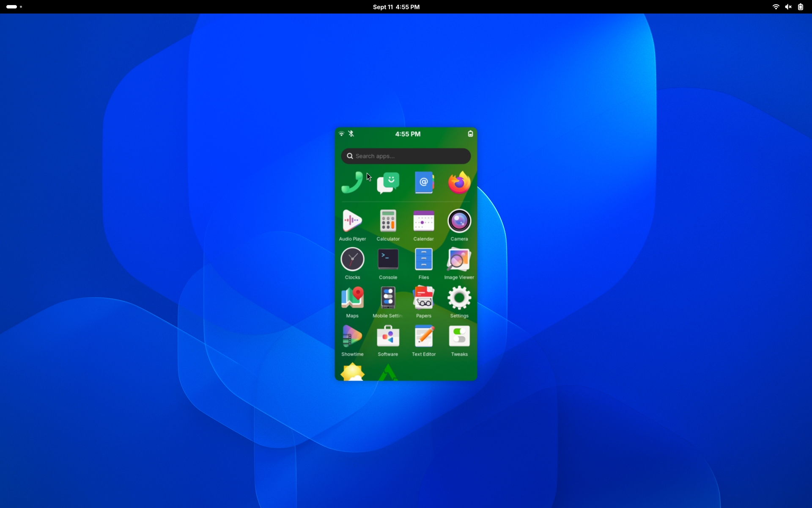Open system menu via volume-muted indicator

coord(788,7)
